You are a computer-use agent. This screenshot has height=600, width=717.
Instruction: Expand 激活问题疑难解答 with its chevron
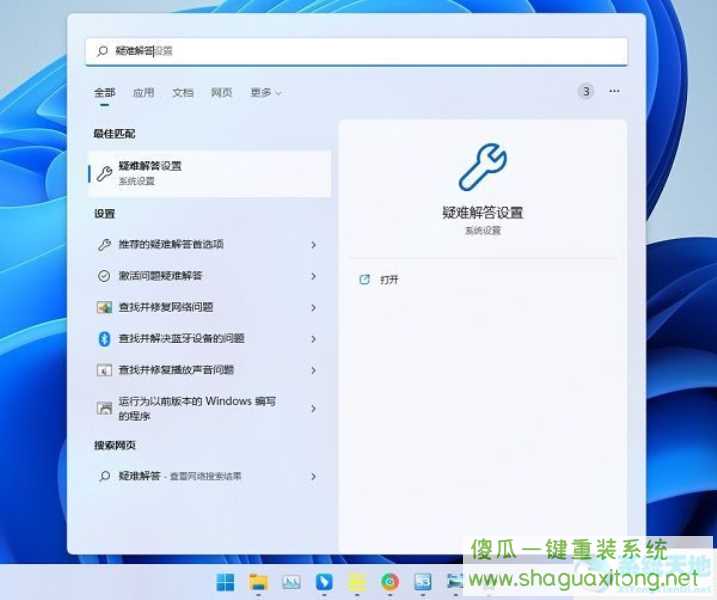314,276
